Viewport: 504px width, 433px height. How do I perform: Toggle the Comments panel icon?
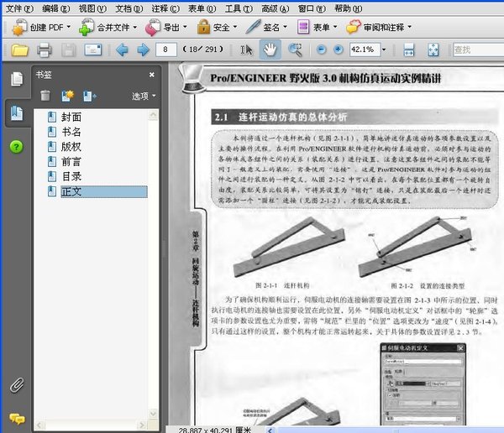(x=17, y=419)
